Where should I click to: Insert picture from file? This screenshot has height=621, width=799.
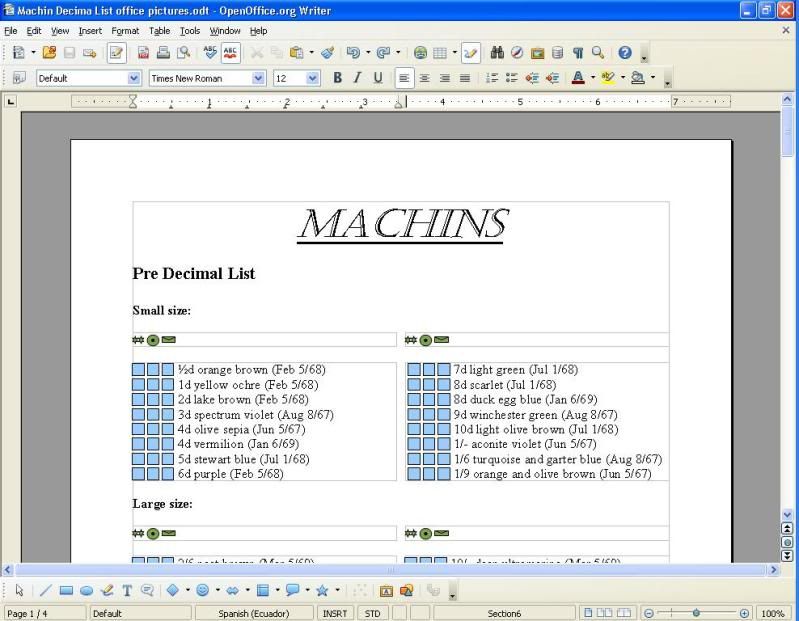[407, 590]
